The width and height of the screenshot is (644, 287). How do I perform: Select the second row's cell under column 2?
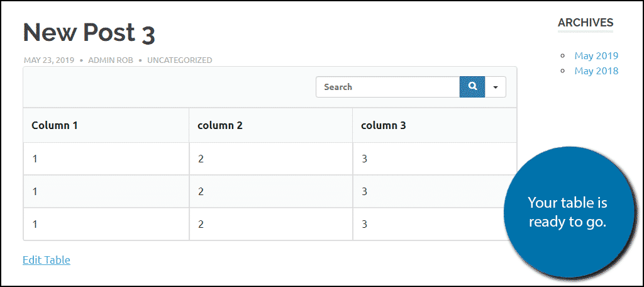270,191
